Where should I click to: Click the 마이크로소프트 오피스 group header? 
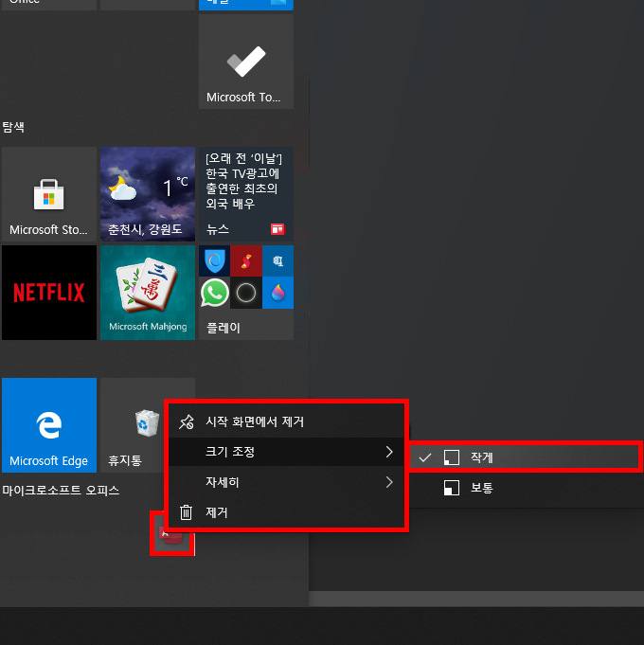pyautogui.click(x=61, y=491)
